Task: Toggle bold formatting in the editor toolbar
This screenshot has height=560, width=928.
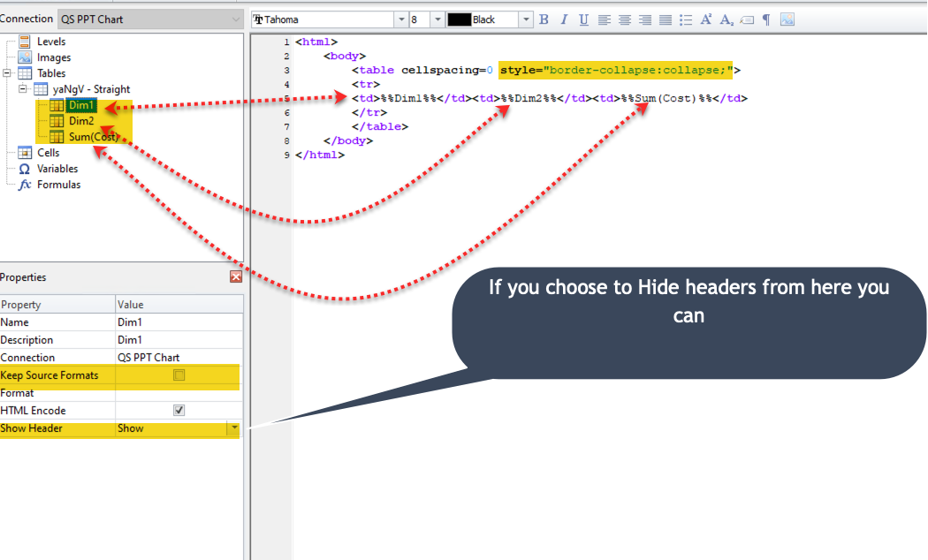Action: point(544,19)
